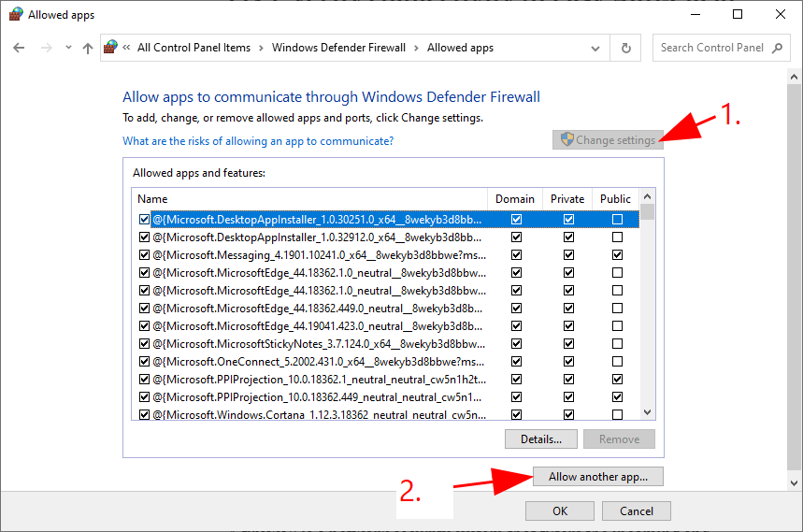Uncheck Domain box for Microsoft.Messaging entry

517,255
